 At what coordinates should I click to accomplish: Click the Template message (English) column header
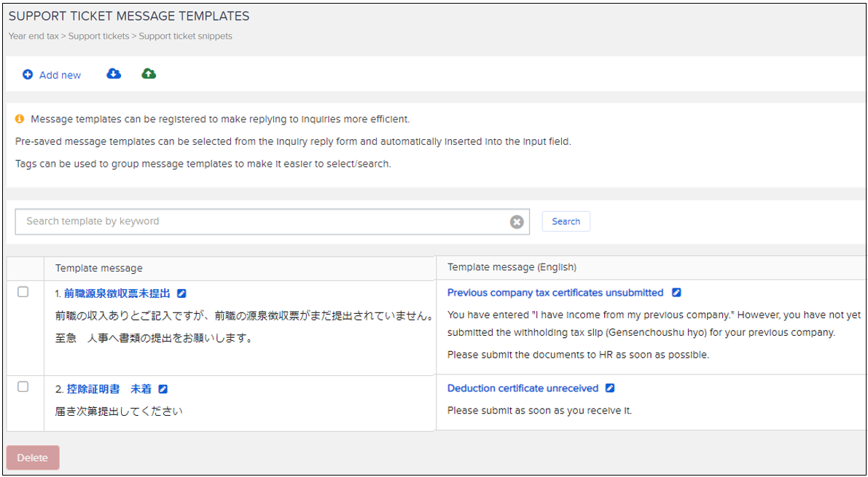(512, 267)
